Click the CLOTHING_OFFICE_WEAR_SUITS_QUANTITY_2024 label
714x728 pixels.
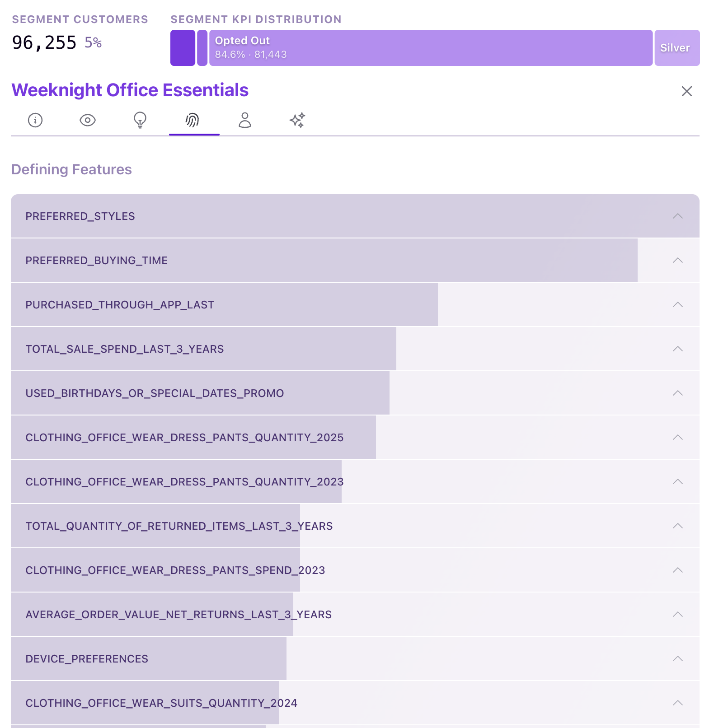[161, 703]
